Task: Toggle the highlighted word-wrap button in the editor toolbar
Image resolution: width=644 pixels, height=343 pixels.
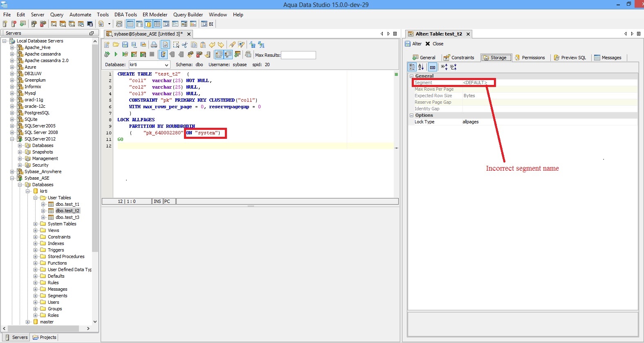Action: coord(165,45)
